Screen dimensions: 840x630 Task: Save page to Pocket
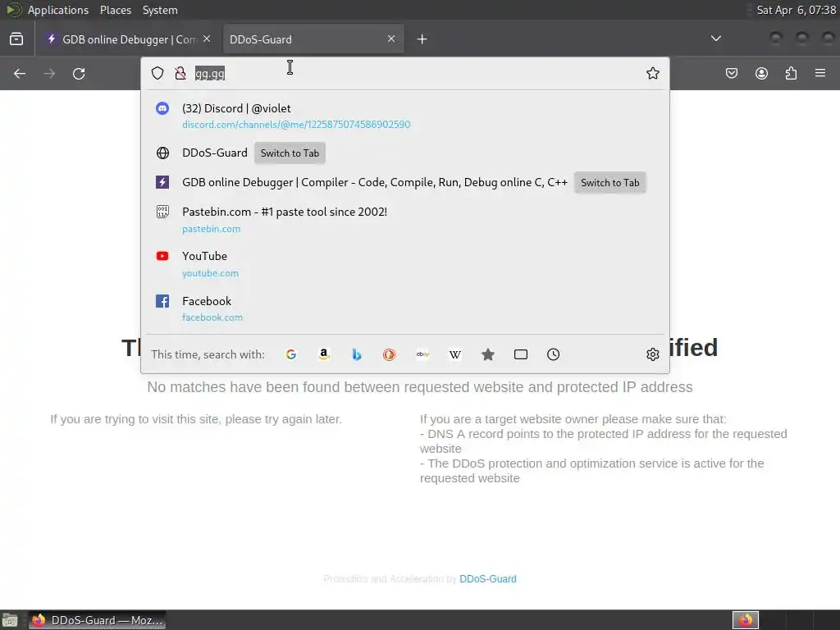[x=731, y=73]
